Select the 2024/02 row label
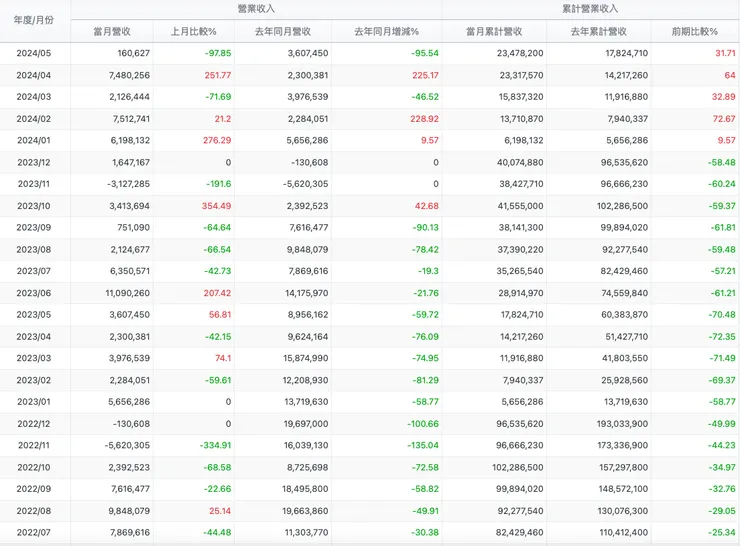 pyautogui.click(x=34, y=119)
